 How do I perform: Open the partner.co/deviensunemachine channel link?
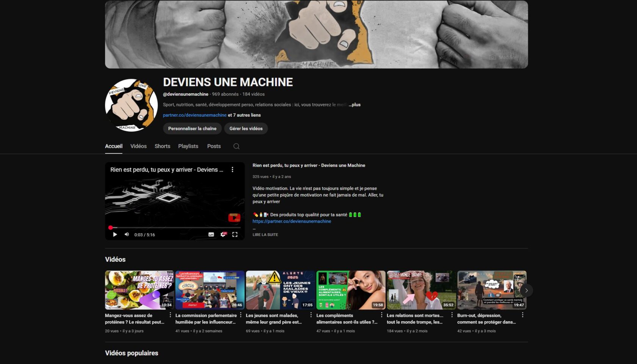pos(195,115)
